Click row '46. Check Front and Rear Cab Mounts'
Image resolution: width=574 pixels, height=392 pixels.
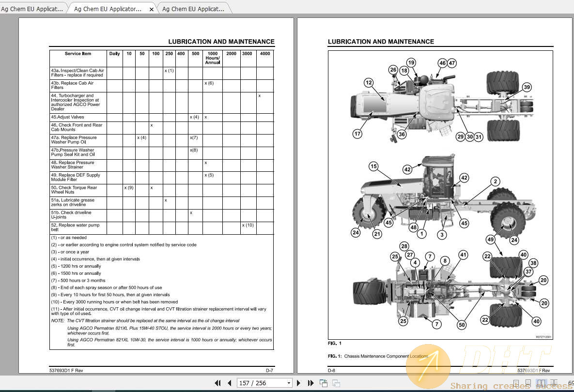point(161,128)
